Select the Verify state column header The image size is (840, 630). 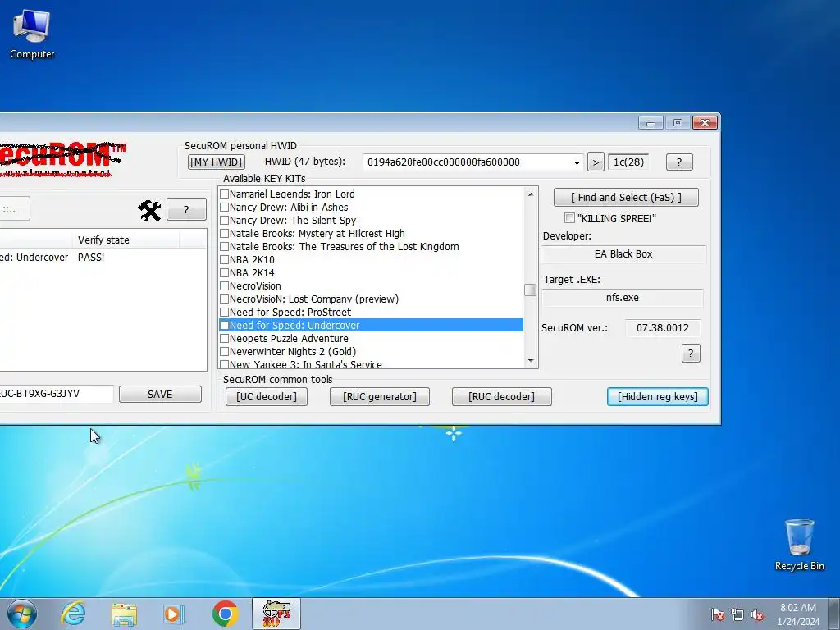pyautogui.click(x=126, y=240)
